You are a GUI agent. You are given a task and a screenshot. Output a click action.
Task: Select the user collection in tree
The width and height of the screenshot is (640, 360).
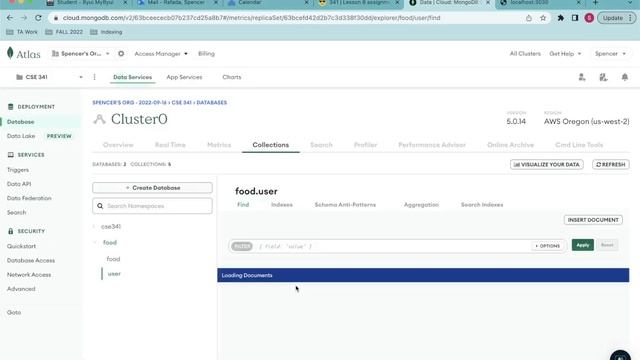click(114, 274)
